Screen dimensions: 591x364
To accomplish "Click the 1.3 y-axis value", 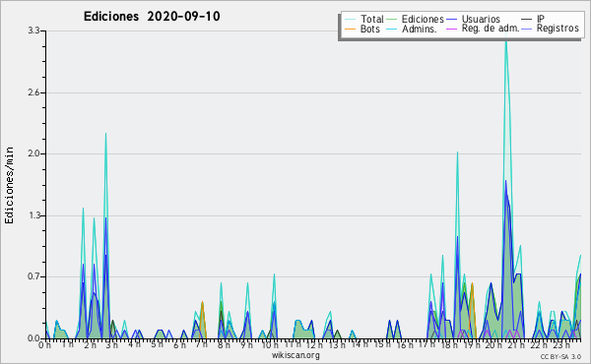I will 33,215.
